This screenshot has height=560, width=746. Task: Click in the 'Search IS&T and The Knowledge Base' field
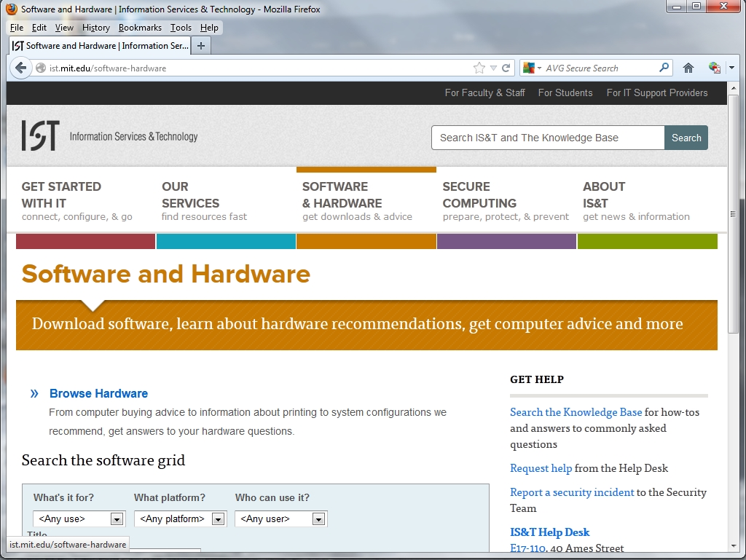(x=547, y=138)
